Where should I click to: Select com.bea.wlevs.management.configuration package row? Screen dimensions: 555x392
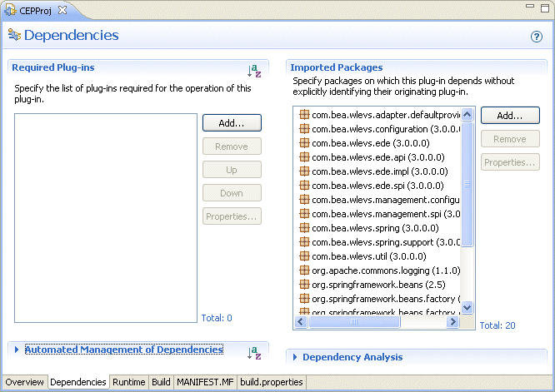[379, 200]
